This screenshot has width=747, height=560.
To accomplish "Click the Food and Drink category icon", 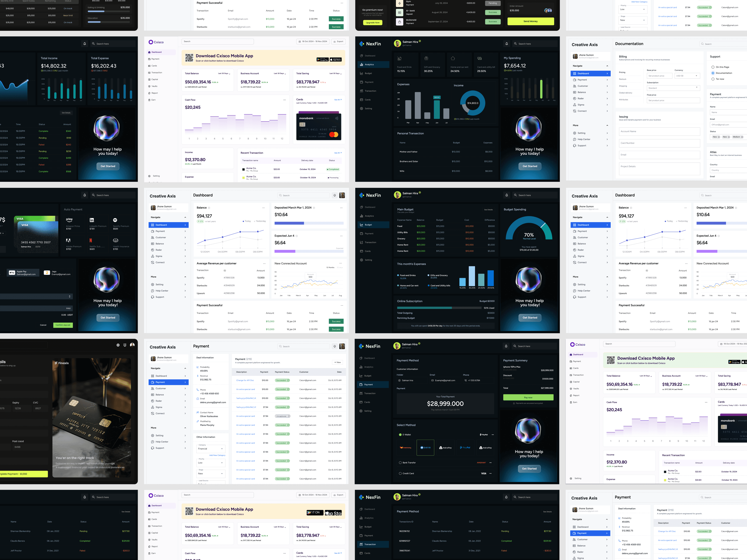I will click(x=399, y=58).
